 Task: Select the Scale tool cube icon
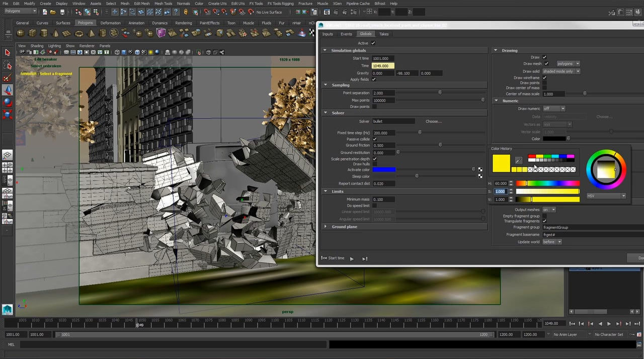[8, 114]
